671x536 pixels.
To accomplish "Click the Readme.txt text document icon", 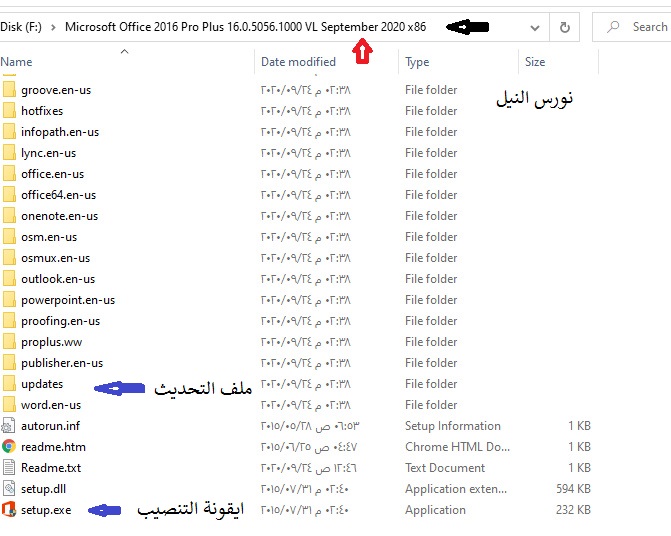I will pos(9,468).
